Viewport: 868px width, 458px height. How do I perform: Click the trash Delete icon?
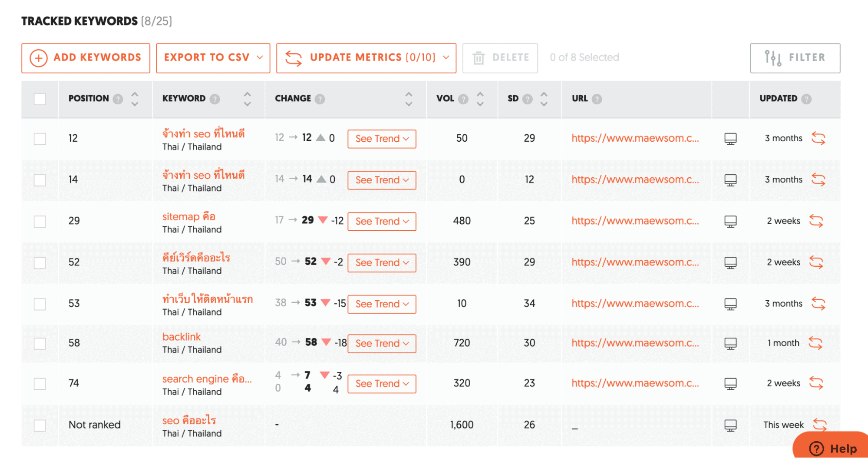[x=479, y=57]
